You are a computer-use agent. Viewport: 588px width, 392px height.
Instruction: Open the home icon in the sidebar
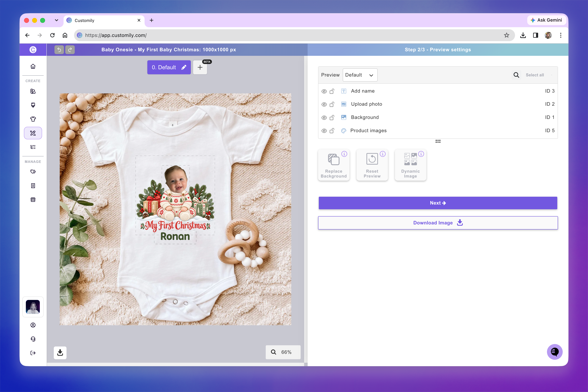click(33, 66)
